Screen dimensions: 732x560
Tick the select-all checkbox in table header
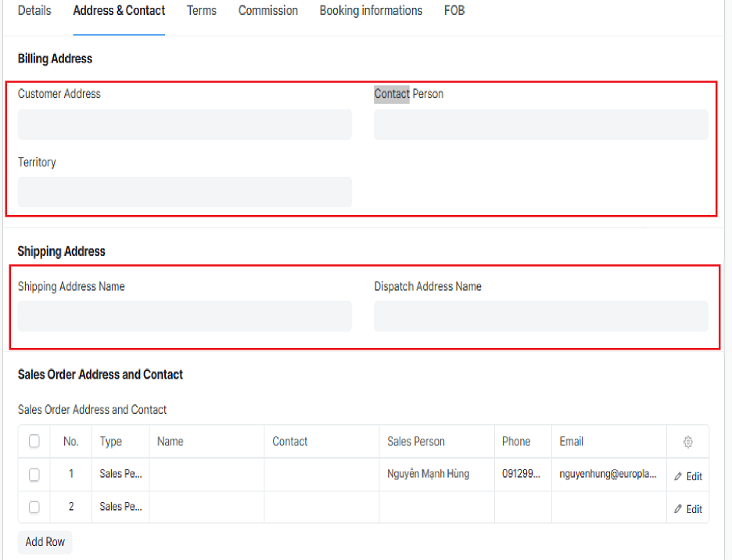(x=34, y=441)
